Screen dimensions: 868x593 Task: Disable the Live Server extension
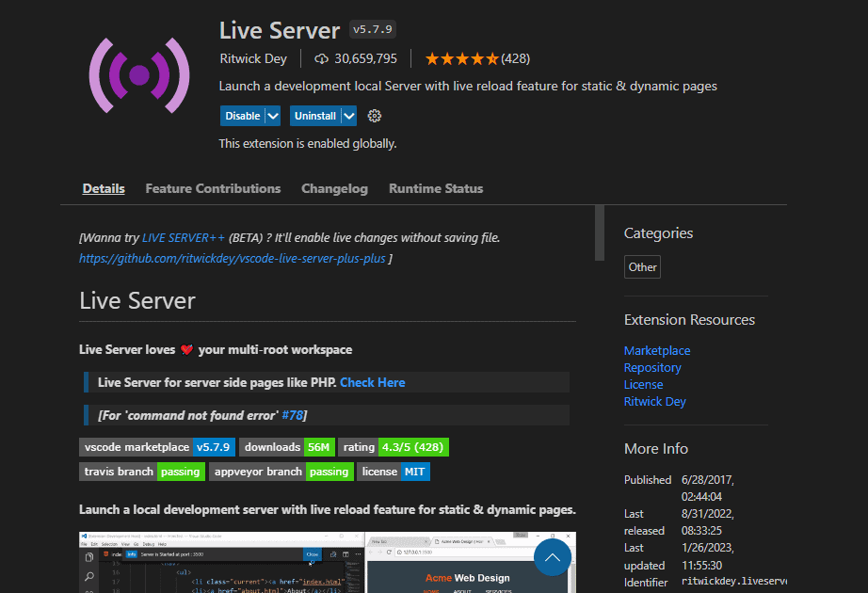[243, 116]
